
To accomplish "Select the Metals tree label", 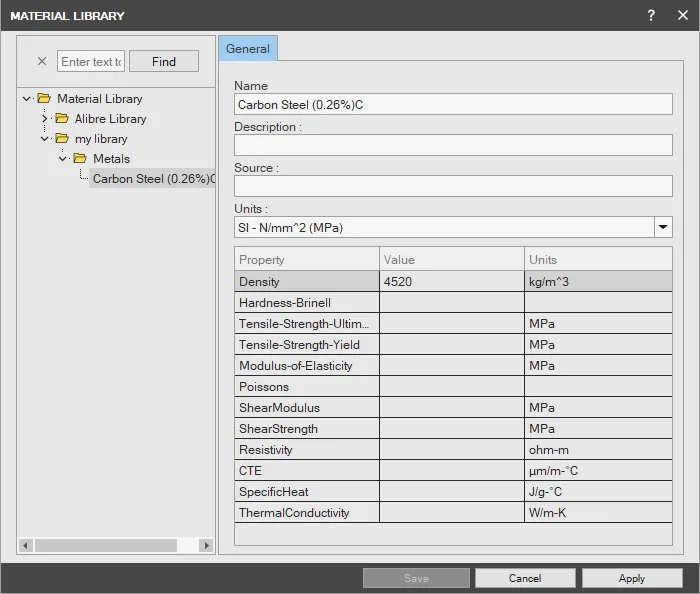I will pyautogui.click(x=111, y=158).
